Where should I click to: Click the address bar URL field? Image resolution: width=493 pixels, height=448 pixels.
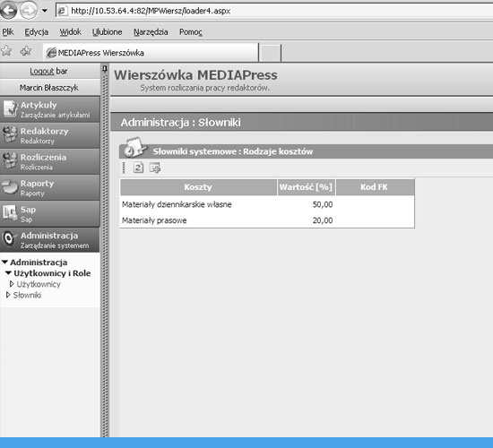coord(273,11)
